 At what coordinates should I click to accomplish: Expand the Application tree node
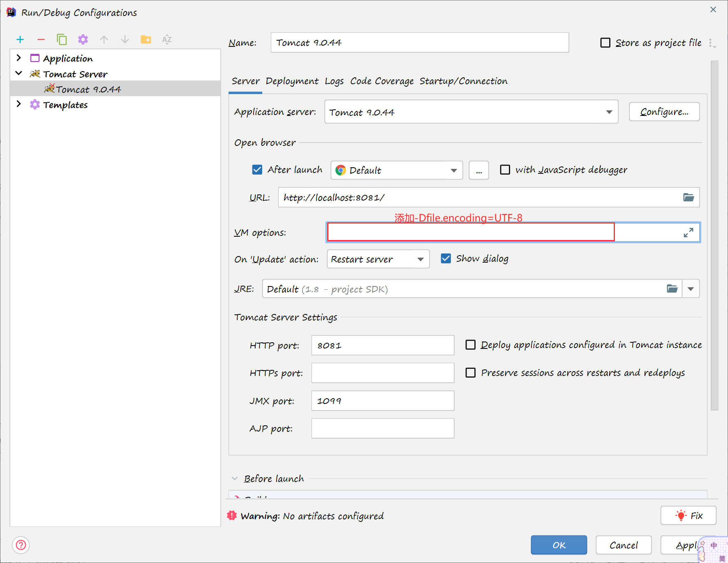tap(18, 58)
